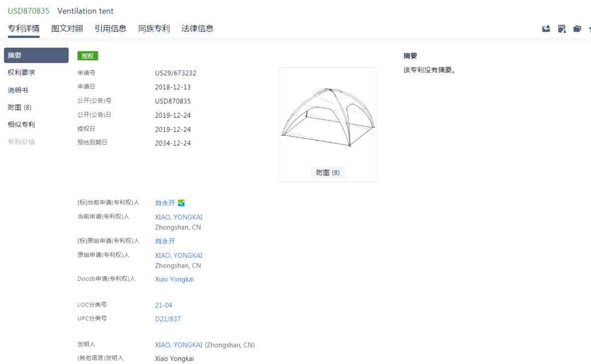This screenshot has width=591, height=364.
Task: Select 相似专利 in the left sidebar
Action: tap(21, 124)
